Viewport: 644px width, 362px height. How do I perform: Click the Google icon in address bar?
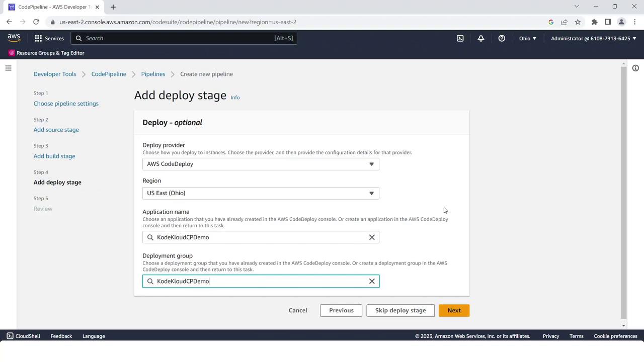(x=551, y=22)
